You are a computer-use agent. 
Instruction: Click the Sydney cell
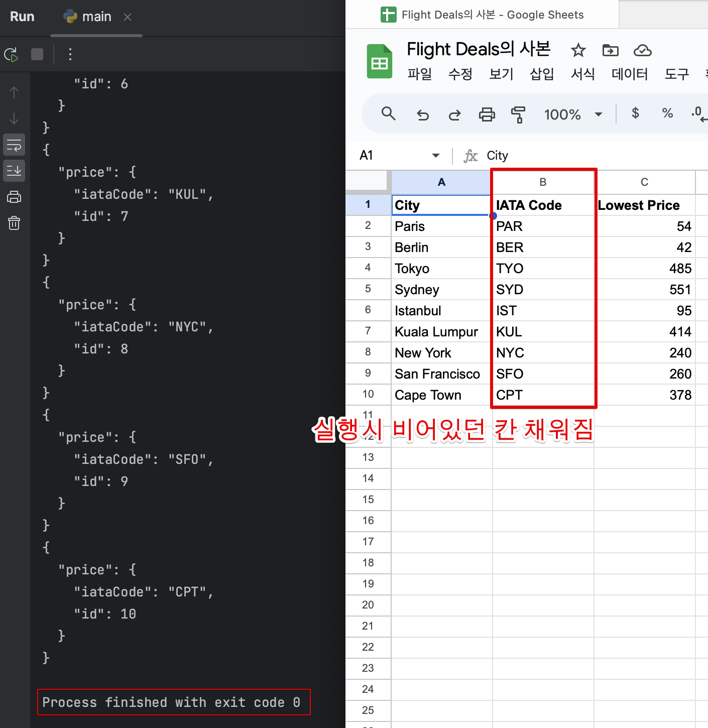pos(441,290)
